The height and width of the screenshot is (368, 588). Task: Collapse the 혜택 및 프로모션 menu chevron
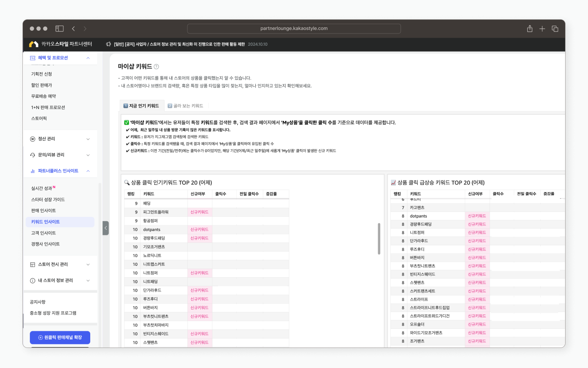point(88,58)
